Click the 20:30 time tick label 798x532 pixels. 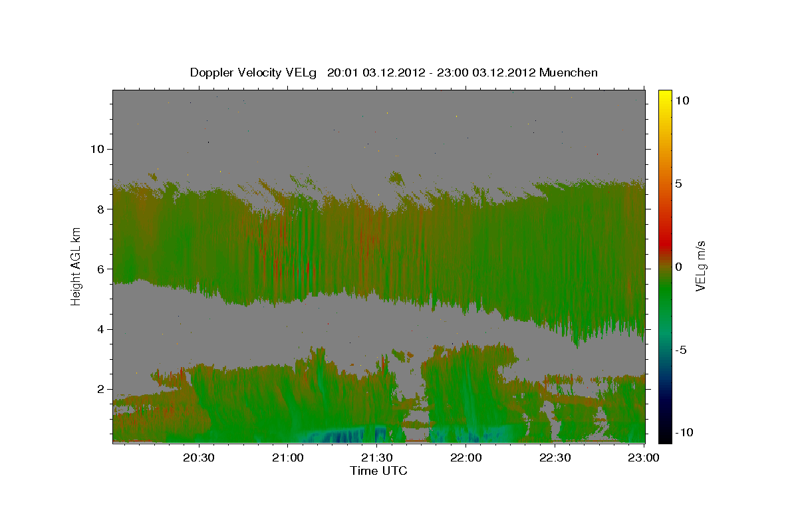pos(199,458)
